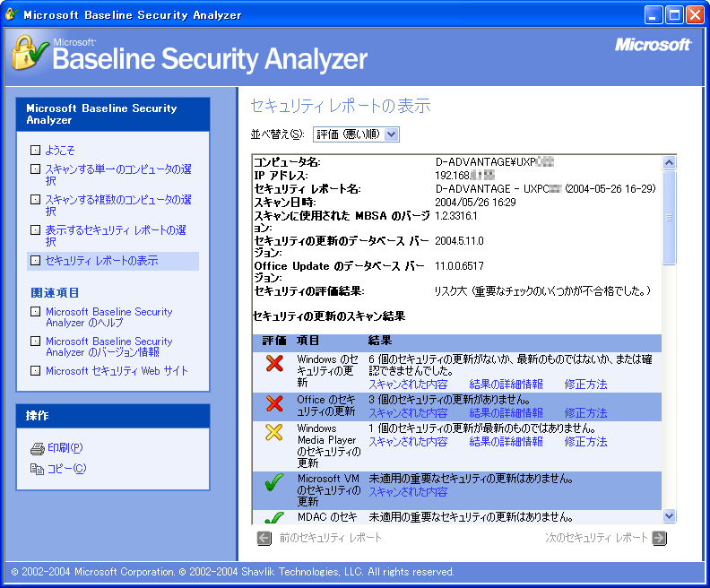Click the report scrollbar down arrow
Viewport: 710px width, 588px height.
point(670,515)
